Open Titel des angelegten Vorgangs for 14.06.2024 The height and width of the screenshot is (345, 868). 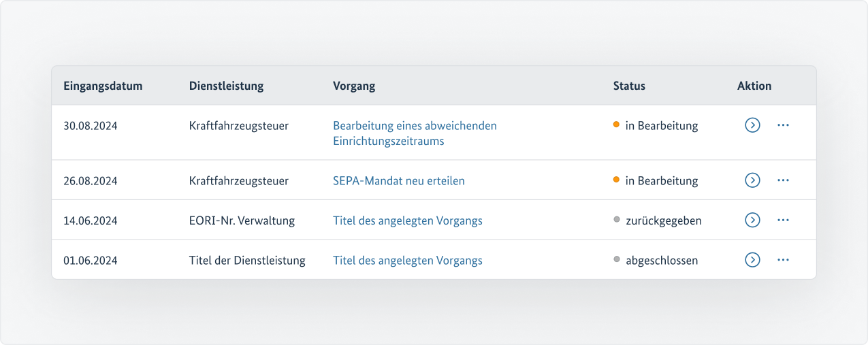tap(407, 220)
